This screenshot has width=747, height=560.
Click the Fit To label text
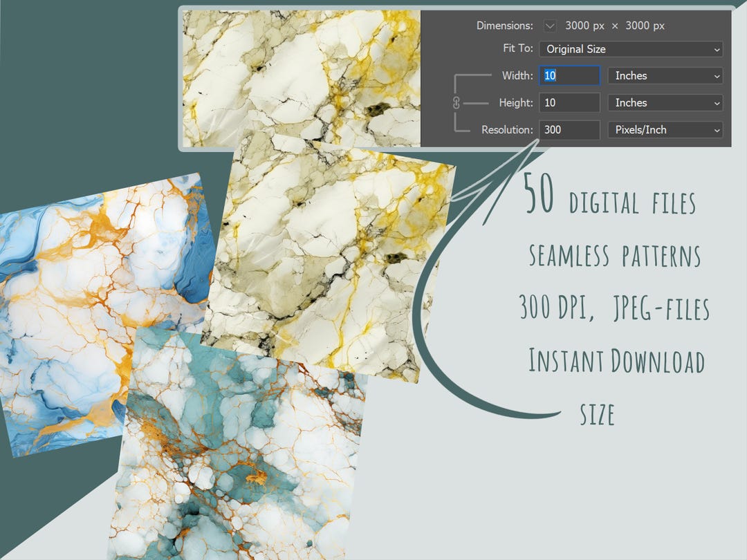[x=517, y=48]
